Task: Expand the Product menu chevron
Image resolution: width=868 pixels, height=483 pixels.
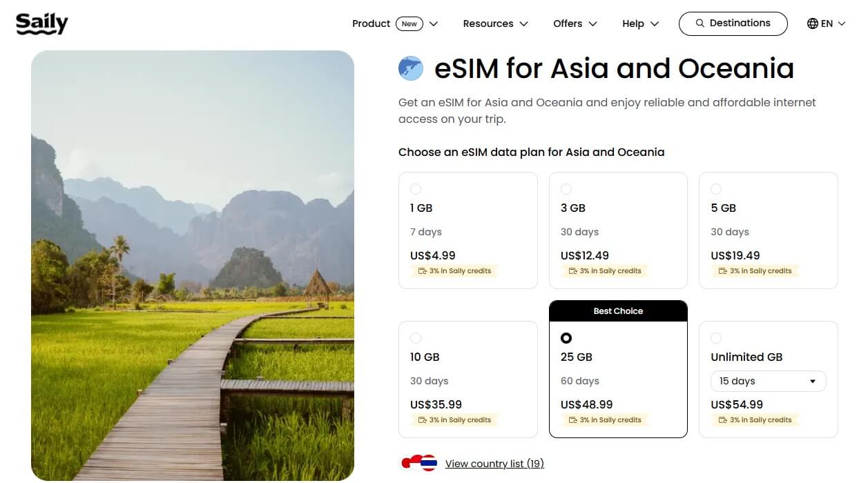Action: point(434,23)
